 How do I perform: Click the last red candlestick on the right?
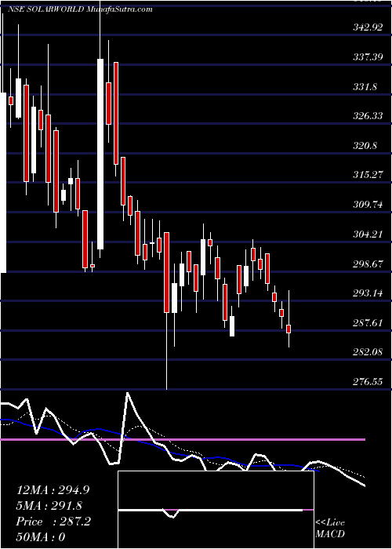tap(289, 329)
